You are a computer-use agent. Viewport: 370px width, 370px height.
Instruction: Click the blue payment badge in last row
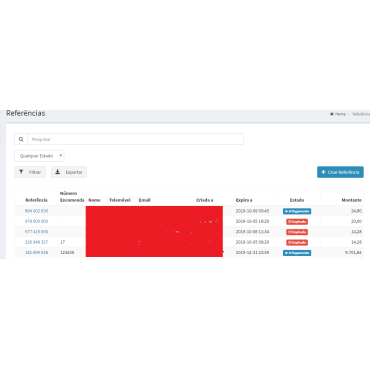pos(297,253)
